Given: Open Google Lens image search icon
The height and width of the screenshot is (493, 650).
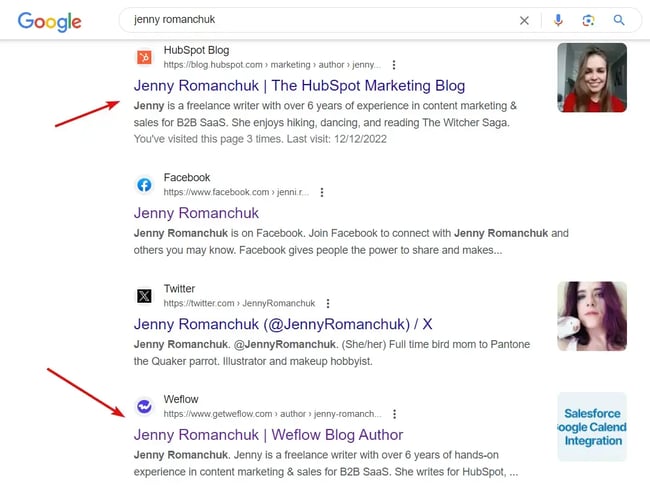Looking at the screenshot, I should 588,20.
